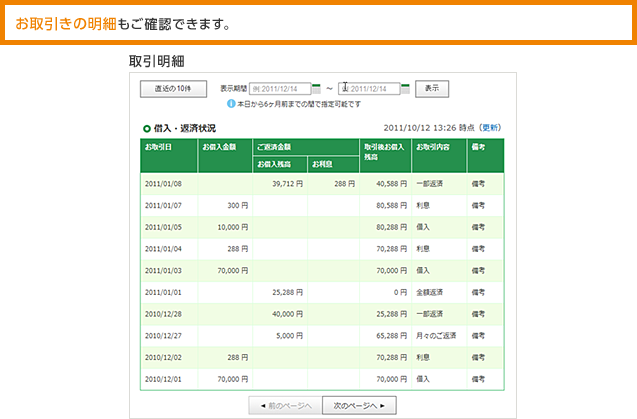637x419 pixels.
Task: Select the 備考 column header
Action: click(485, 156)
